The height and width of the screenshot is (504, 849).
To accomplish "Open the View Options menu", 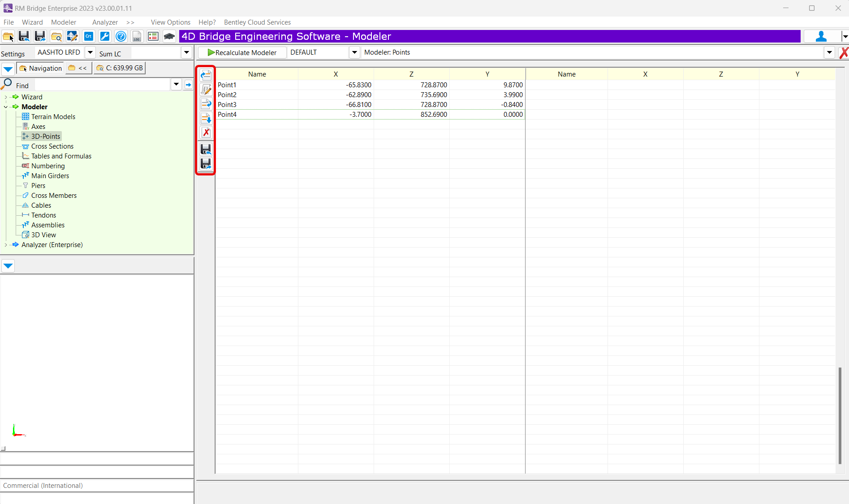I will [x=171, y=22].
